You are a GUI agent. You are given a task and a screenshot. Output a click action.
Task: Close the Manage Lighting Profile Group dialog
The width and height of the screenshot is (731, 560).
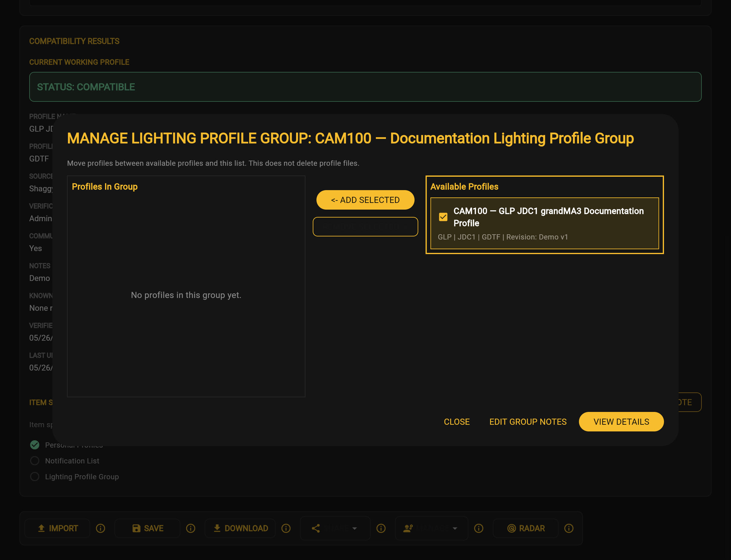click(457, 422)
